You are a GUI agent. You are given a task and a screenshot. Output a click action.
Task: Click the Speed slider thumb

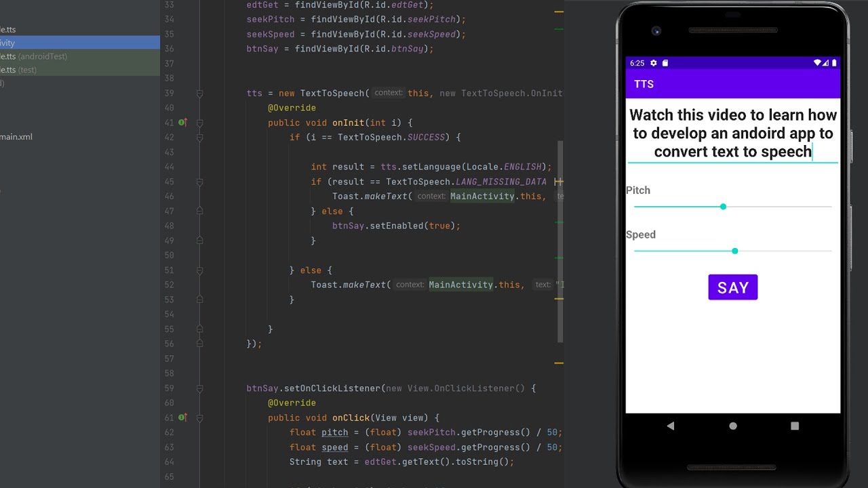(735, 251)
